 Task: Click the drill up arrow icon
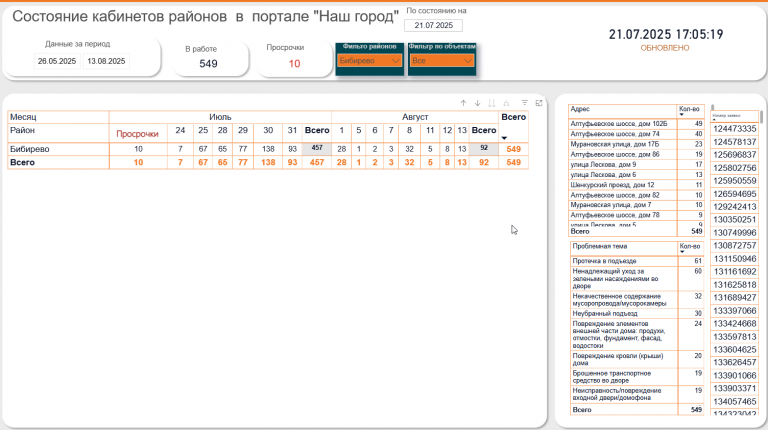(463, 103)
